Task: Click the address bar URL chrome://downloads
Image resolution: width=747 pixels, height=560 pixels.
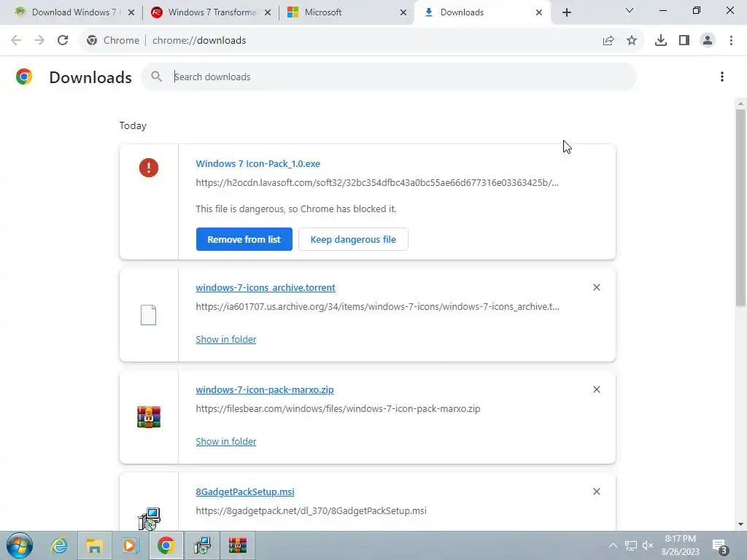Action: point(199,41)
